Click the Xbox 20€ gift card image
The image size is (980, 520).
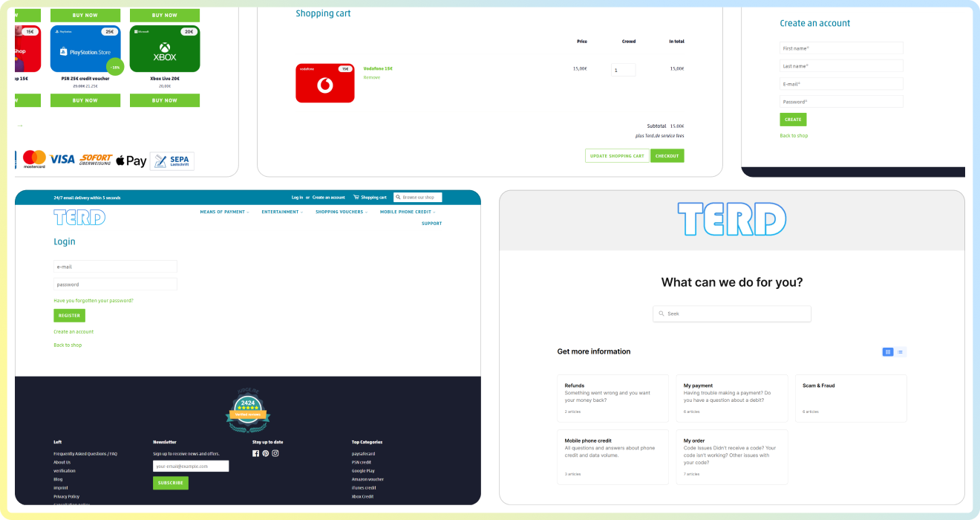tap(165, 49)
